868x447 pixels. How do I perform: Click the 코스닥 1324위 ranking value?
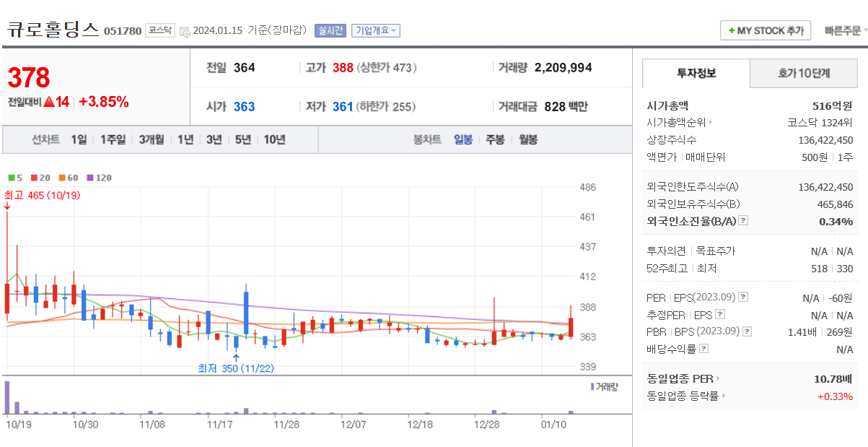point(820,123)
